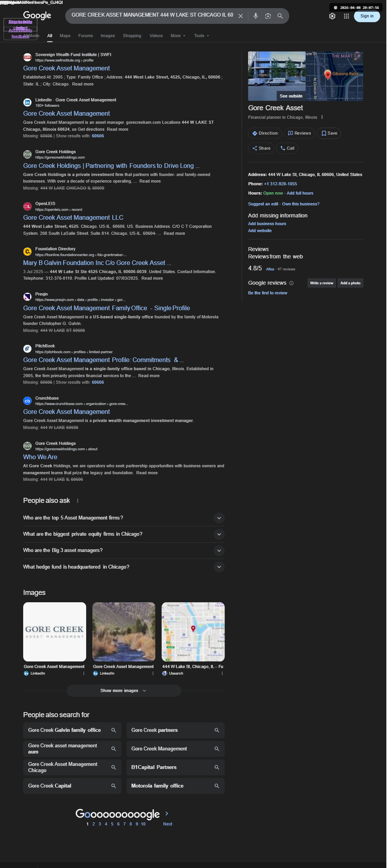The height and width of the screenshot is (868, 391).
Task: Open search by image camera icon
Action: click(x=268, y=16)
